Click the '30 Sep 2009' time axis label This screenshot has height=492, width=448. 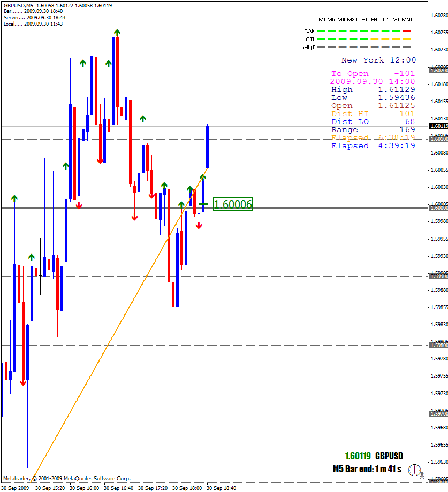[x=15, y=488]
